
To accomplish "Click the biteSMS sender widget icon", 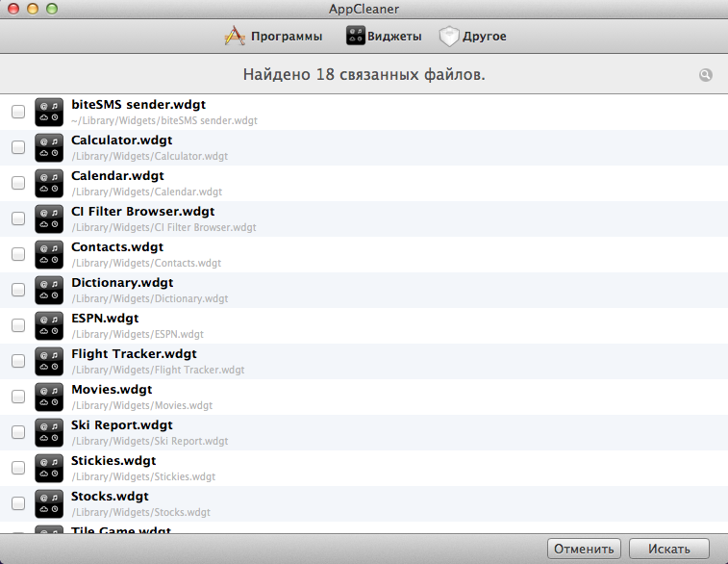I will click(x=49, y=112).
